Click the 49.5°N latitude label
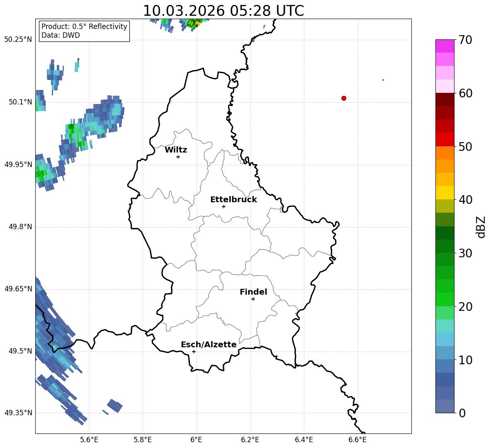 click(x=20, y=351)
